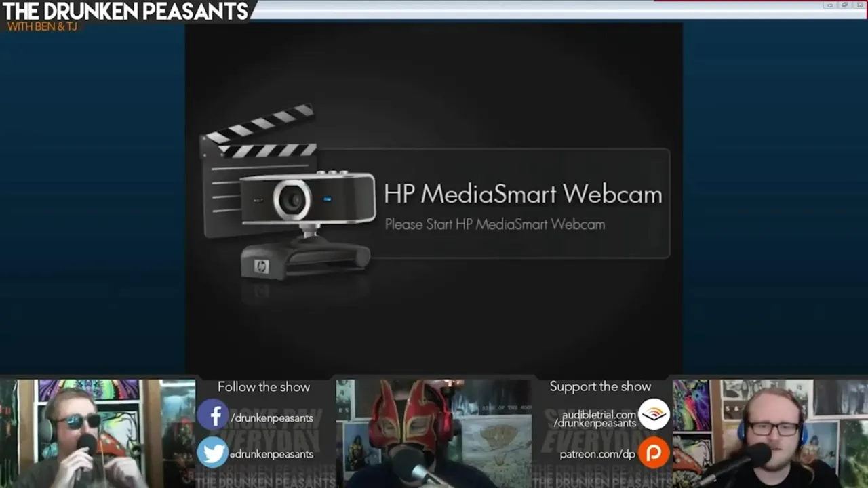Click 'The Drunken Peasants' show title
This screenshot has width=868, height=488.
tap(126, 11)
